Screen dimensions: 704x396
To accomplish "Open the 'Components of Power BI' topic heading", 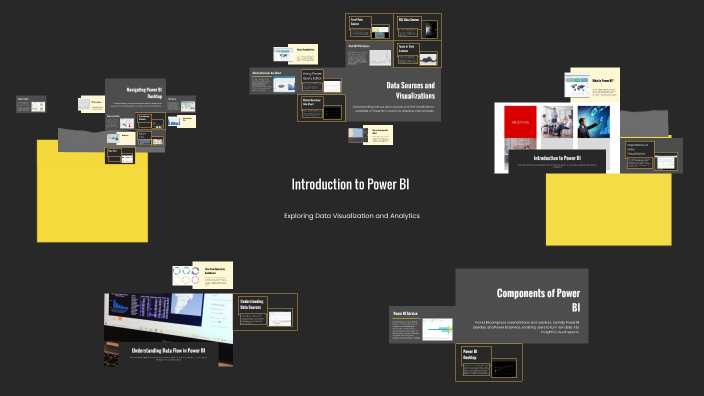I will click(x=538, y=300).
